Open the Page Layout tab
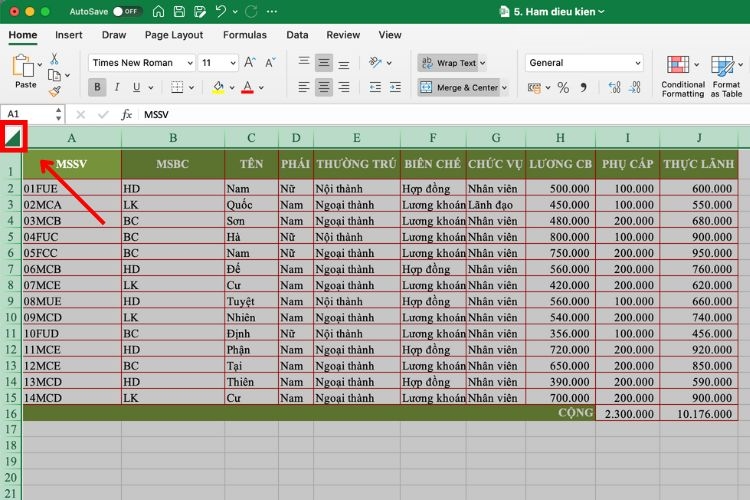This screenshot has width=750, height=500. click(174, 35)
